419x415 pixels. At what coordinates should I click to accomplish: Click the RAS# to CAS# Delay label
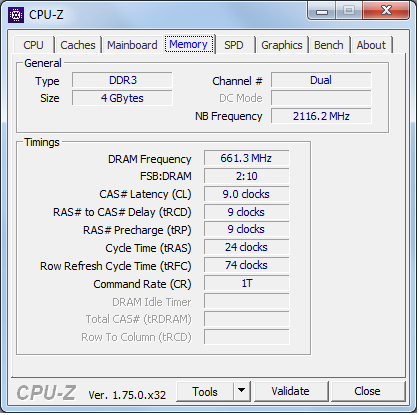coord(122,212)
